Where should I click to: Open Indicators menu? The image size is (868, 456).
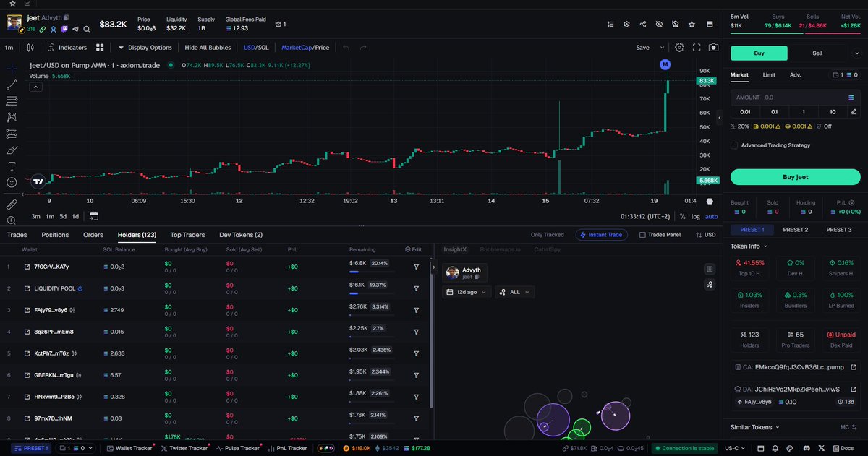coord(67,48)
